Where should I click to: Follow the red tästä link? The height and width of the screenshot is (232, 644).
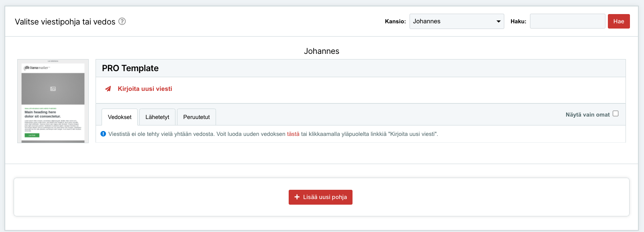click(293, 134)
